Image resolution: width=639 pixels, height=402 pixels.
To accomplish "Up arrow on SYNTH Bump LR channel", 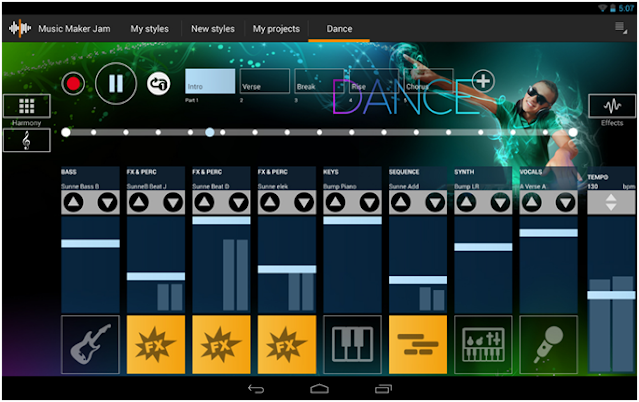I will [x=467, y=202].
